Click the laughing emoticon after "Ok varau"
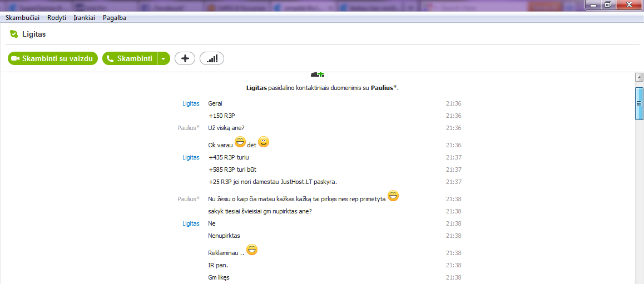 pos(240,142)
